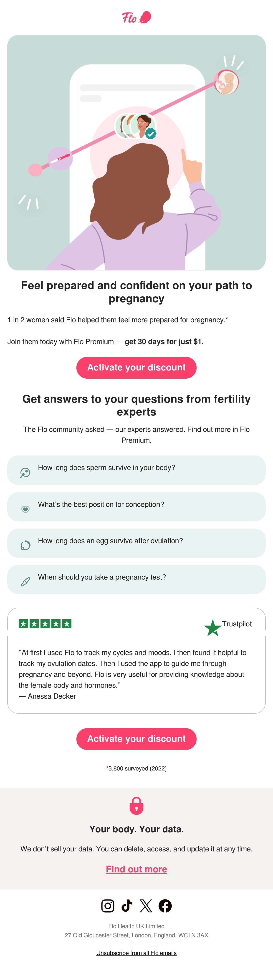Viewport: 273px width, 980px height.
Task: Click the sperm icon beside the first question
Action: click(x=25, y=472)
